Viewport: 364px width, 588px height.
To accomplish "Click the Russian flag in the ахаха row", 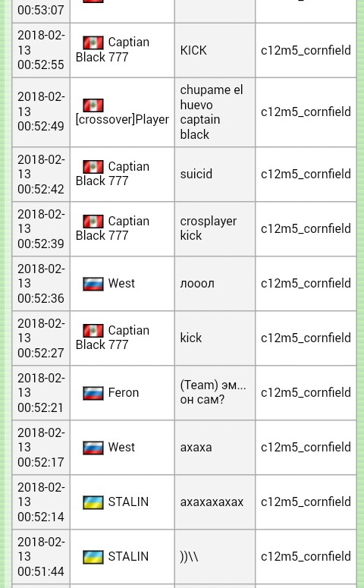I will [x=93, y=448].
